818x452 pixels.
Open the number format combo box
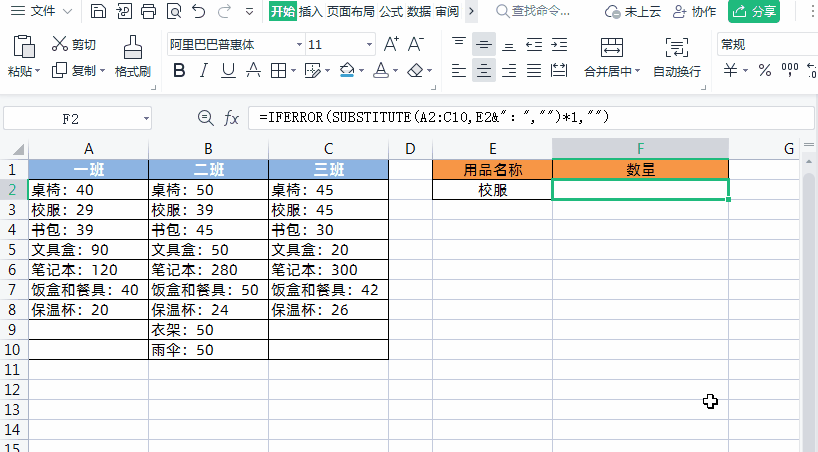[767, 45]
